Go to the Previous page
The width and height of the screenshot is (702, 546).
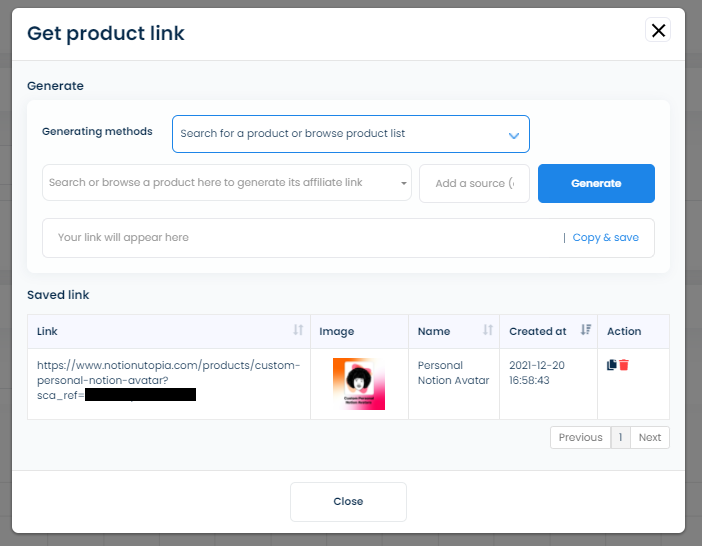coord(580,437)
